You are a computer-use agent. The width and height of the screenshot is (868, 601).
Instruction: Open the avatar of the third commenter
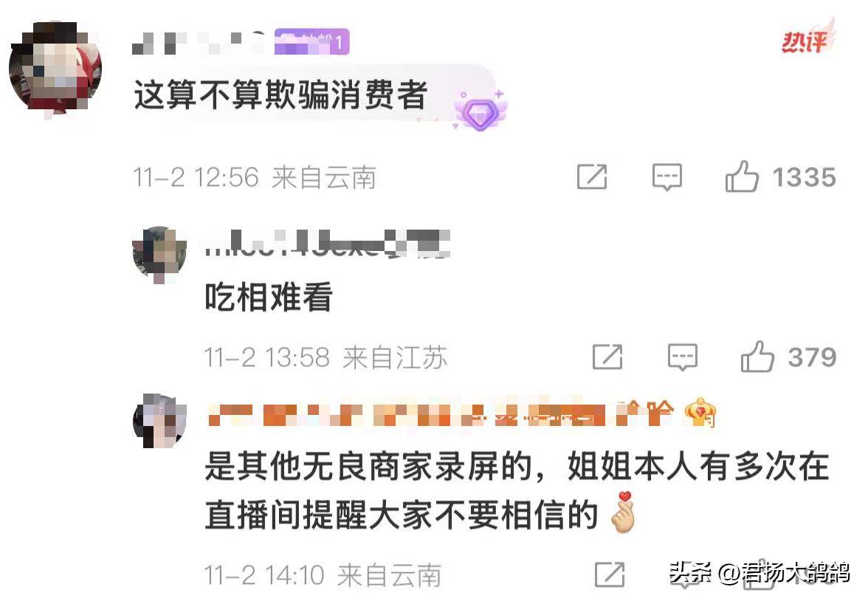coord(159,421)
